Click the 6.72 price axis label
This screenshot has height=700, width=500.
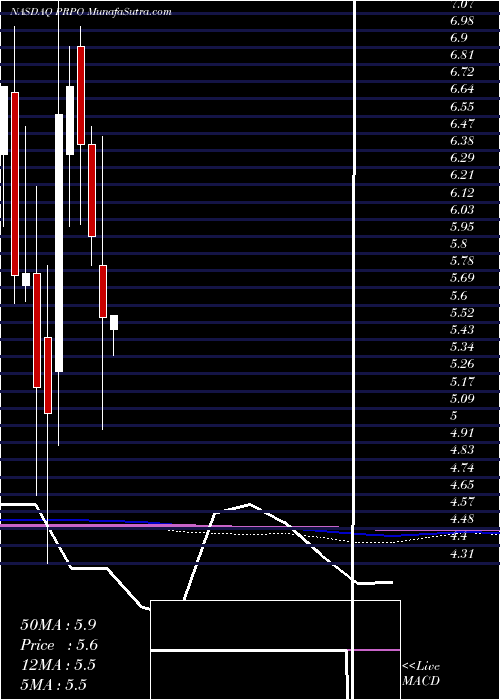coord(462,72)
